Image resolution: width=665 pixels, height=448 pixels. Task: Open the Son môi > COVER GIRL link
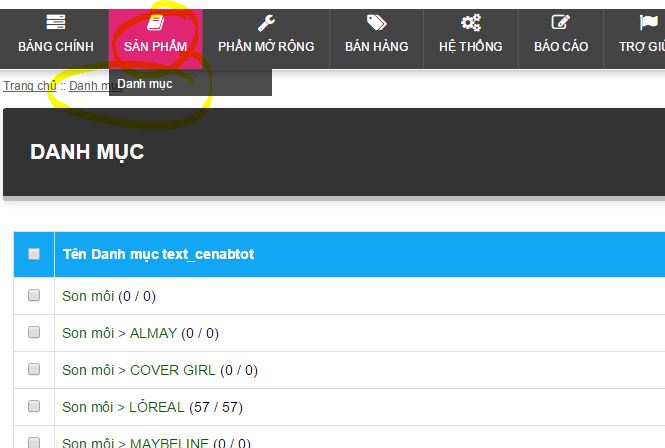[138, 370]
